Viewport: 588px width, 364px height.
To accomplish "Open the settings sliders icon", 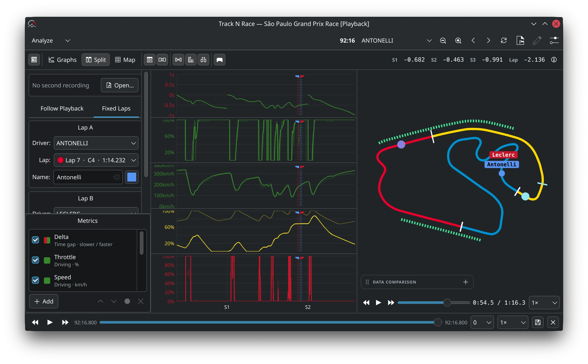I will point(554,40).
